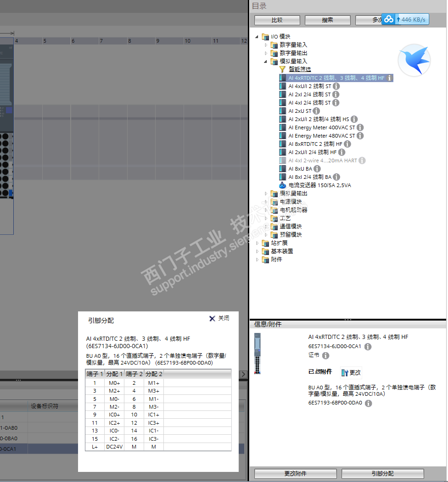This screenshot has width=448, height=482.
Task: Click the 更改附件 button
Action: (x=296, y=474)
